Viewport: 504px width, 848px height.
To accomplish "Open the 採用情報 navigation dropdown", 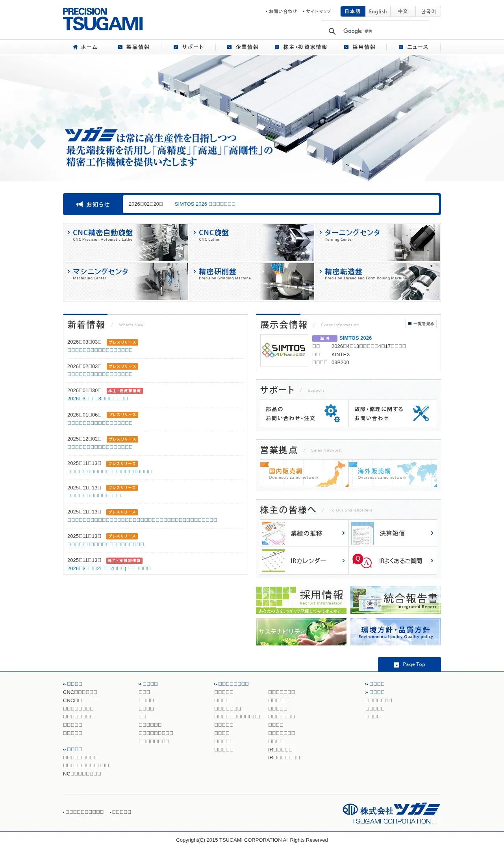I will (360, 47).
